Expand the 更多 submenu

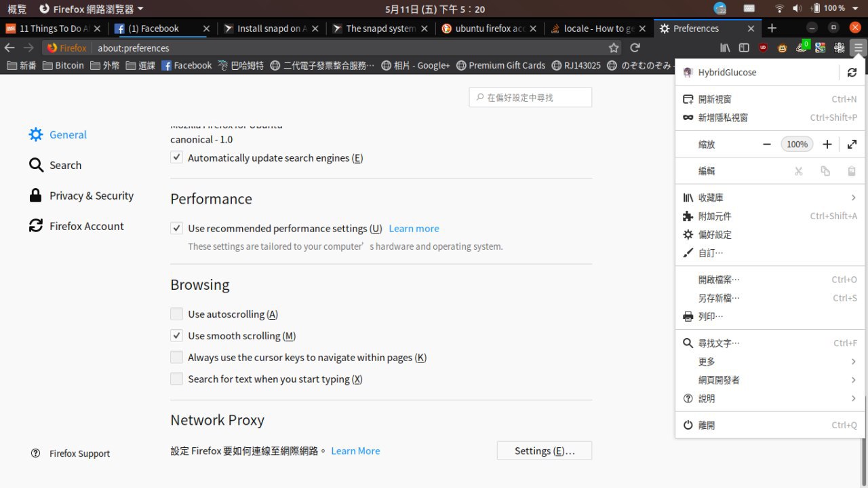[x=770, y=362]
